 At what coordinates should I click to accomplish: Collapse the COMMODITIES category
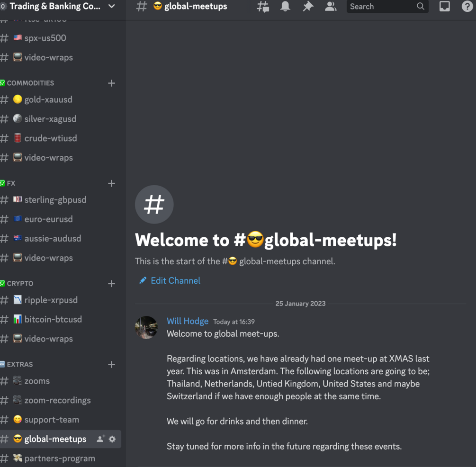30,83
